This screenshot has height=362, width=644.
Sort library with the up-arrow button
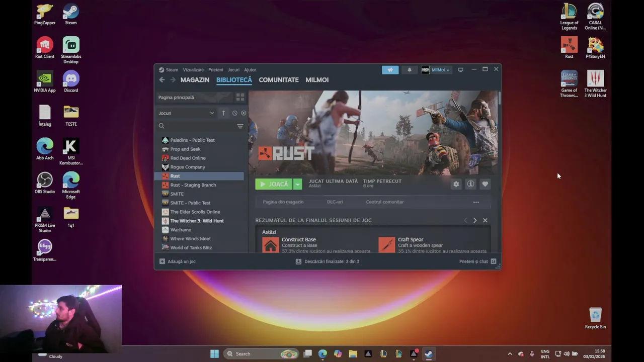[223, 113]
